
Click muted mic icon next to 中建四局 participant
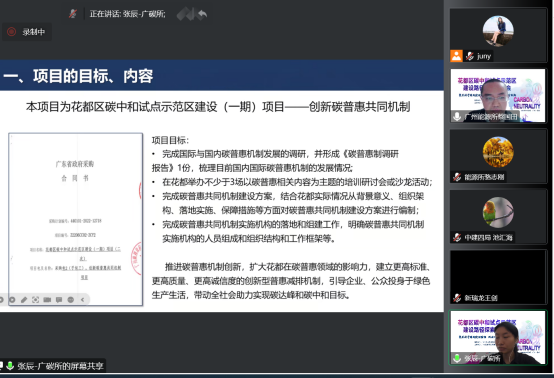click(457, 237)
